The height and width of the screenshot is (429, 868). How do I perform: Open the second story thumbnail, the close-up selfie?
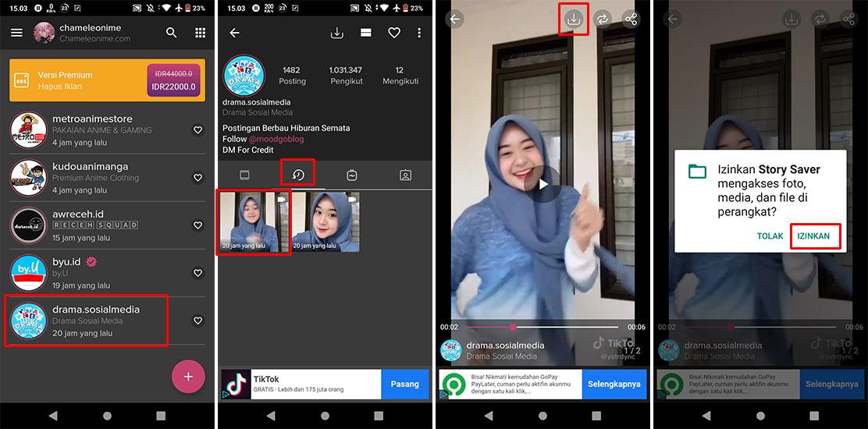pos(326,222)
